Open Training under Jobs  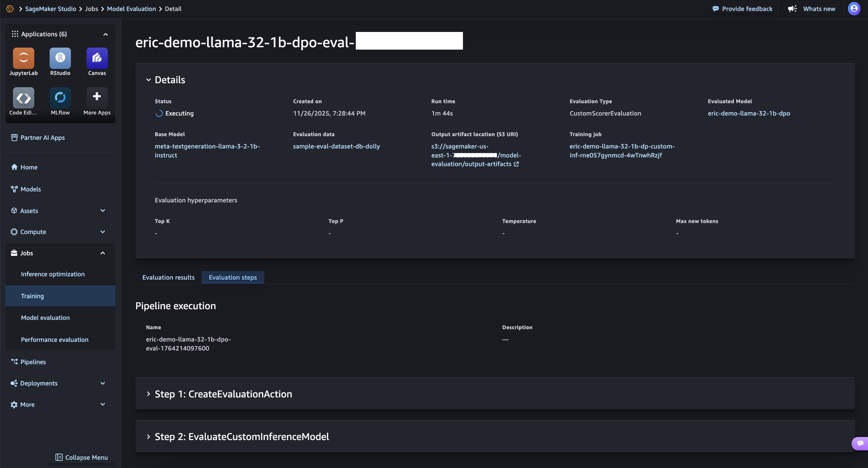click(x=60, y=296)
